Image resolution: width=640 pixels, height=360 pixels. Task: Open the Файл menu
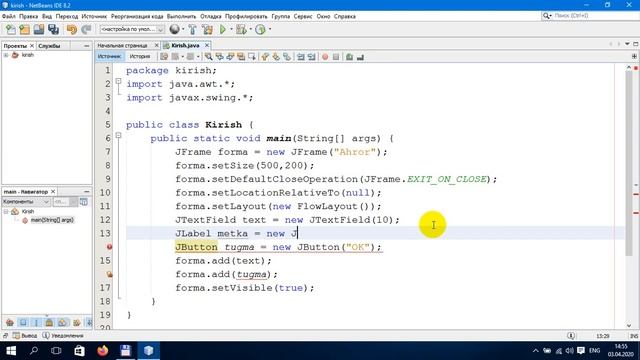[9, 16]
